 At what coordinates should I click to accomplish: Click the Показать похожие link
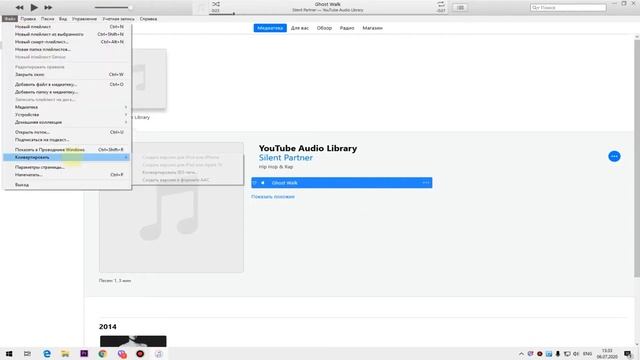273,197
